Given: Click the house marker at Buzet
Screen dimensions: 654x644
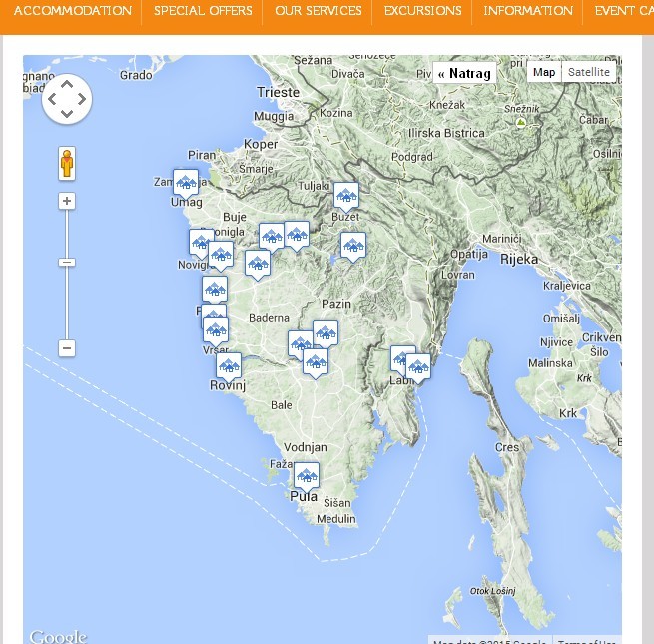Looking at the screenshot, I should tap(346, 195).
